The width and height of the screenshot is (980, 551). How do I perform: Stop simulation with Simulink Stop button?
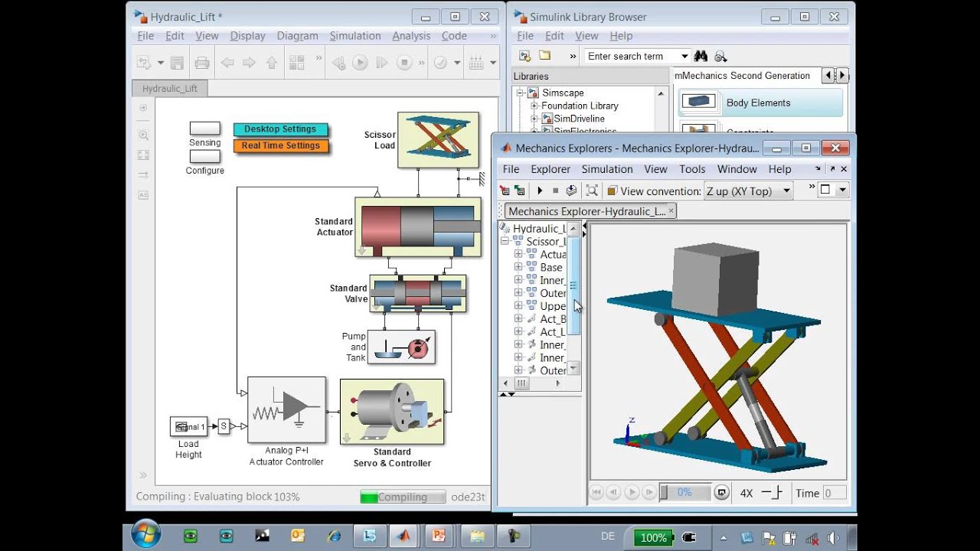[x=404, y=63]
